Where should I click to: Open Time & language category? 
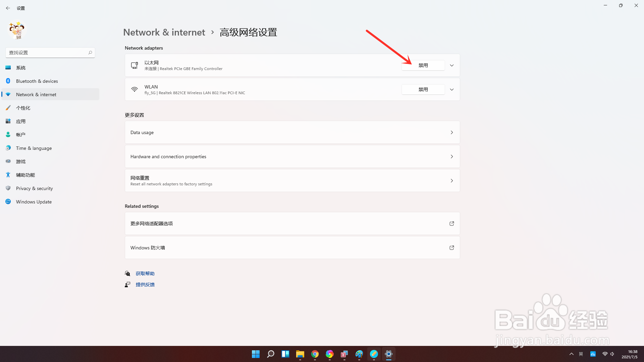(50, 148)
